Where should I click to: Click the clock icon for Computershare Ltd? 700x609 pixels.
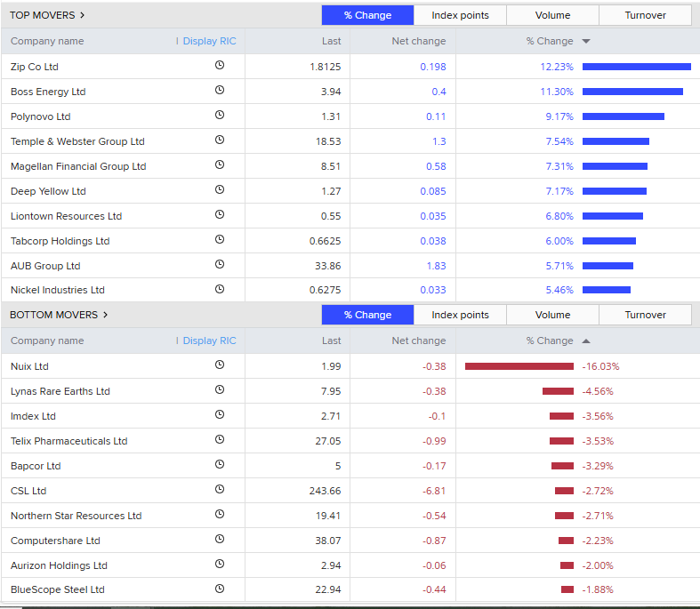(x=219, y=540)
